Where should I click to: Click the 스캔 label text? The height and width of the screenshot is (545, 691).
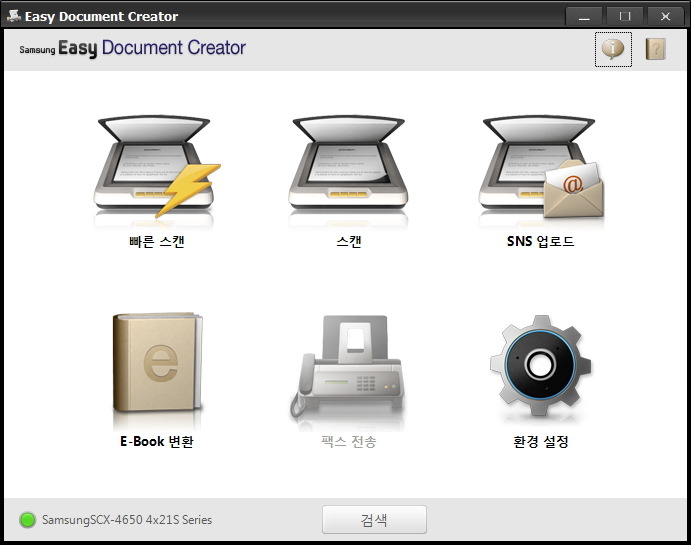tap(349, 241)
